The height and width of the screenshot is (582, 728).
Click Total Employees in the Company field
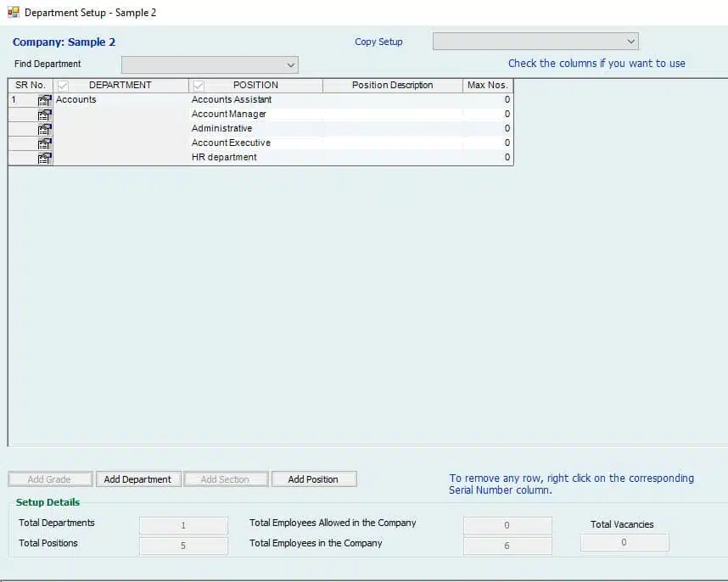[507, 546]
